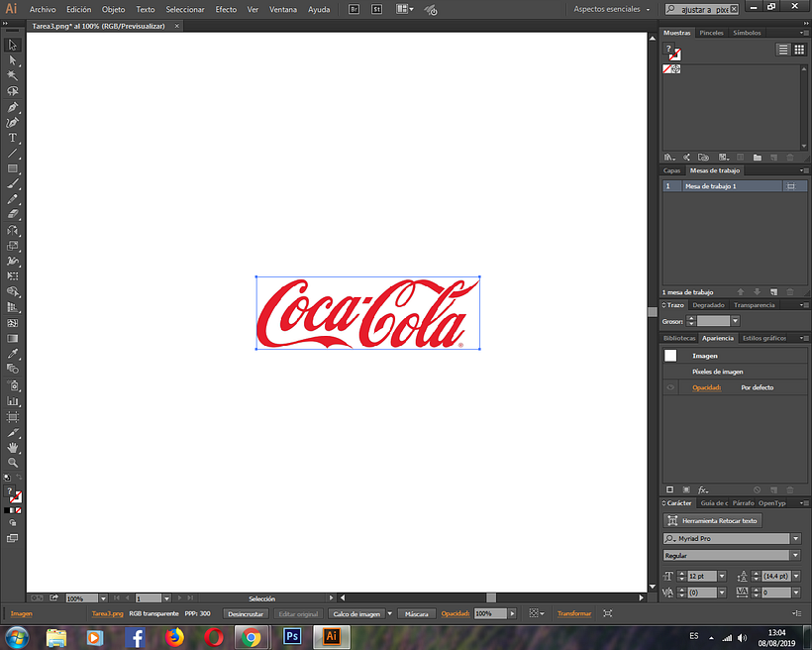Switch swatches panel to thumbnail grid view
Screen dimensions: 812x650
click(799, 50)
